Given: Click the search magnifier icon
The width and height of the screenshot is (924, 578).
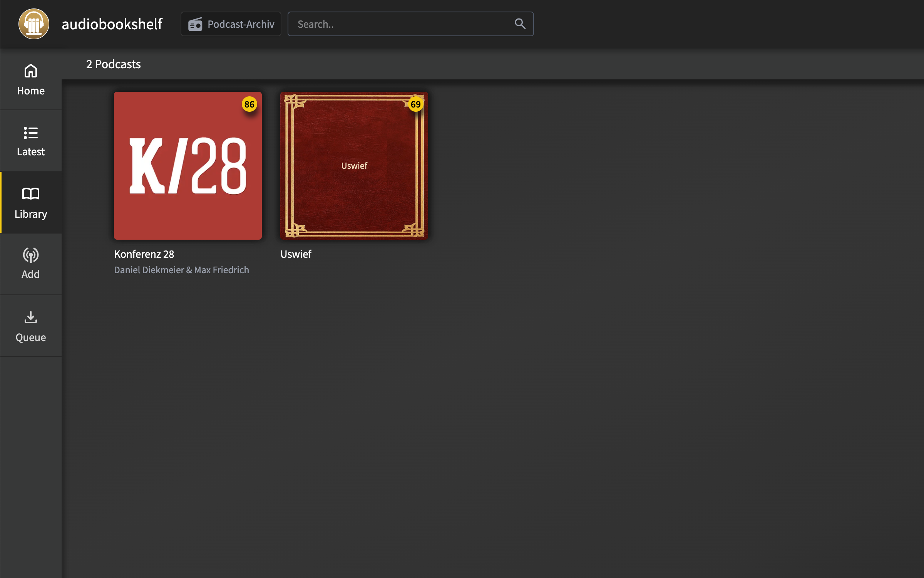Looking at the screenshot, I should pos(520,24).
